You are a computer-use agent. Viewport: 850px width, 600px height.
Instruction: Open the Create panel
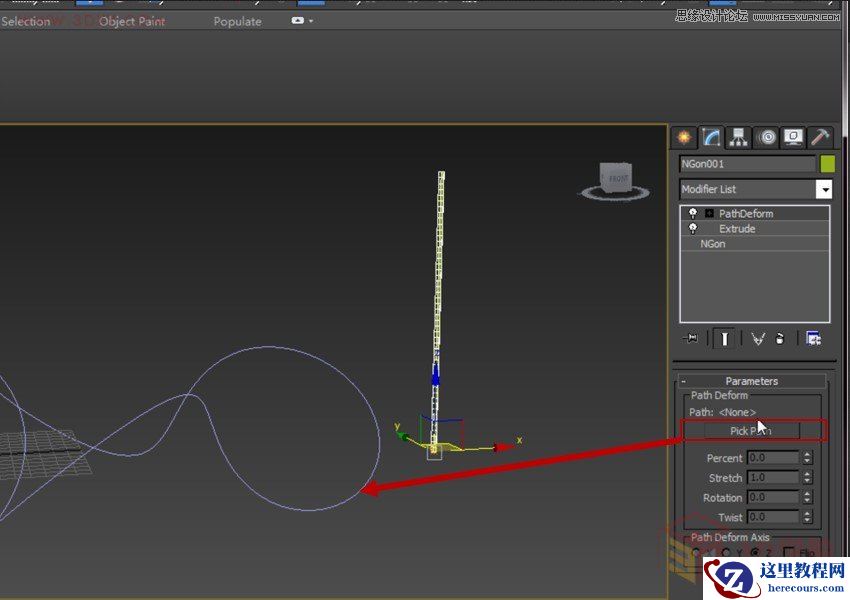point(683,138)
